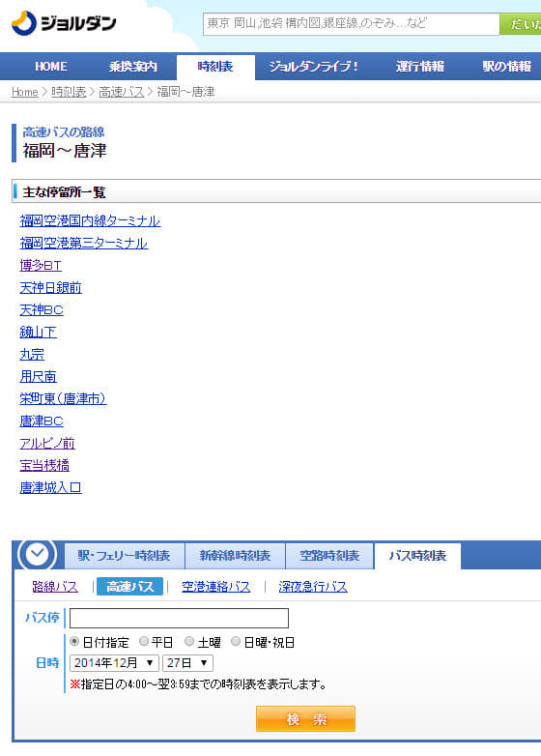Click the top station search box
541x756 pixels.
click(352, 24)
